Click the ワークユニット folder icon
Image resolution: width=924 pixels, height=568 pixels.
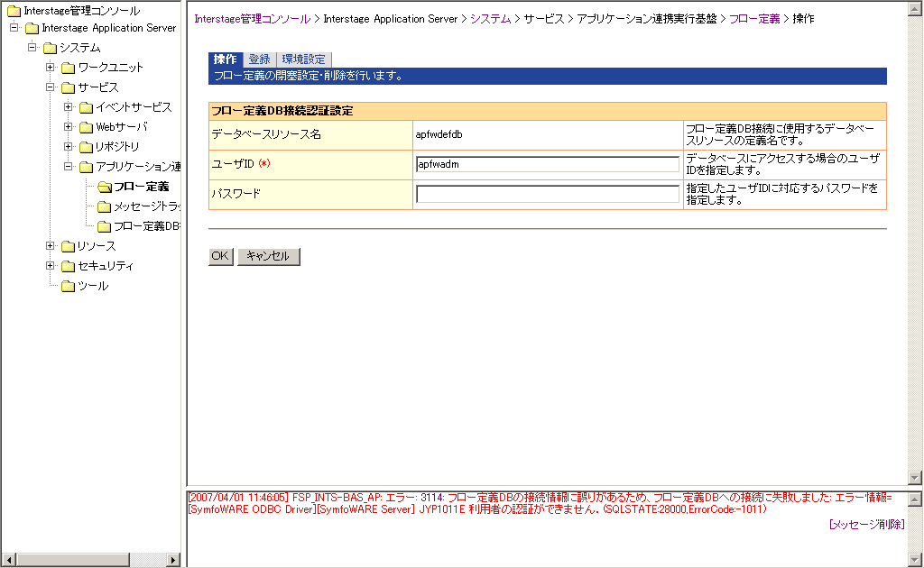pos(69,68)
